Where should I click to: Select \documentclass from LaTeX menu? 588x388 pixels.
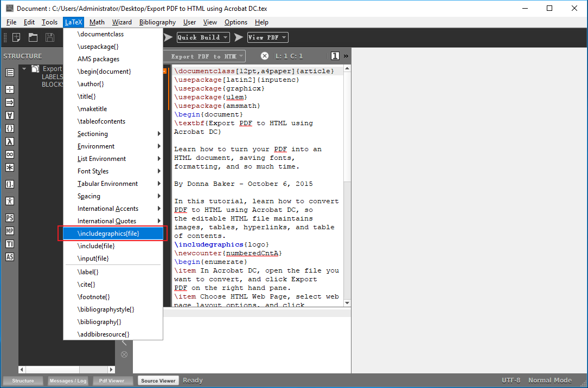[113, 34]
